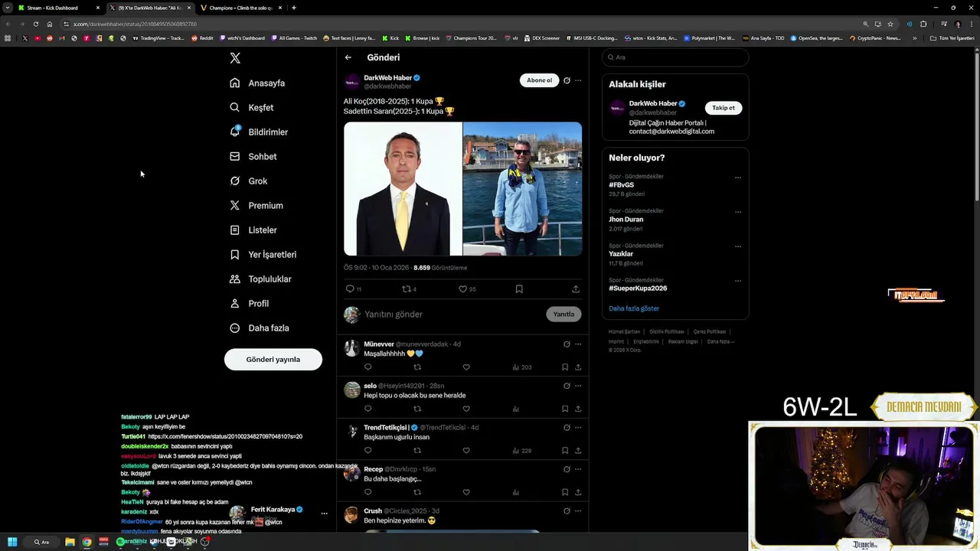Open Reddit bookmark in bookmarks bar
Viewport: 980px width, 551px height.
[202, 37]
